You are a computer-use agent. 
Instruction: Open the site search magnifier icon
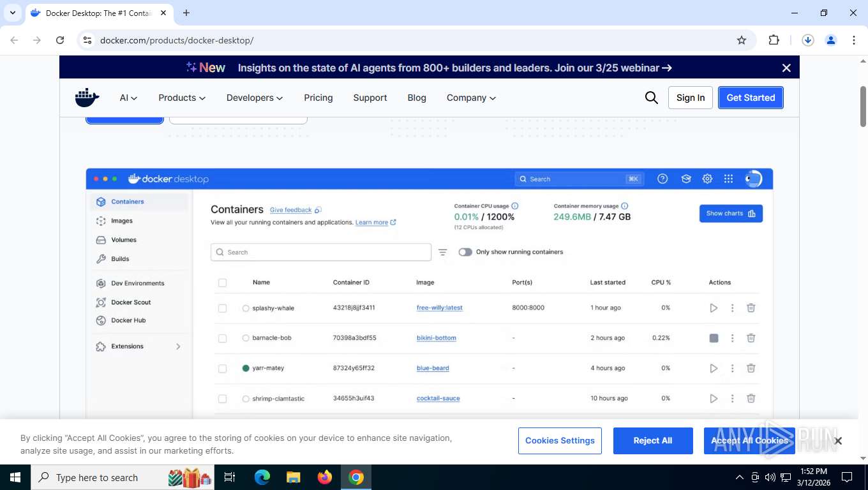[x=651, y=98]
